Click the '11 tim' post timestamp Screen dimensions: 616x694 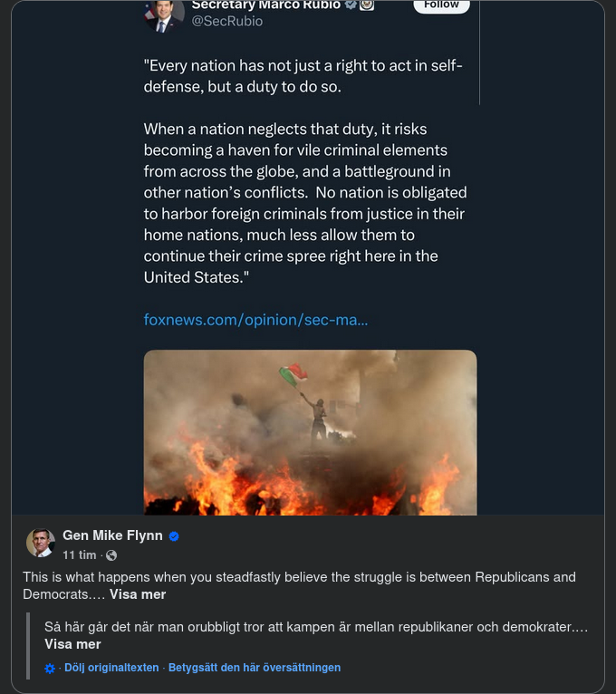[80, 554]
